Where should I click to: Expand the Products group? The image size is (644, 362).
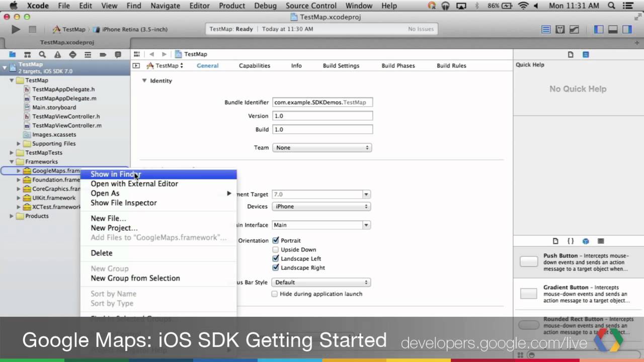pos(12,216)
